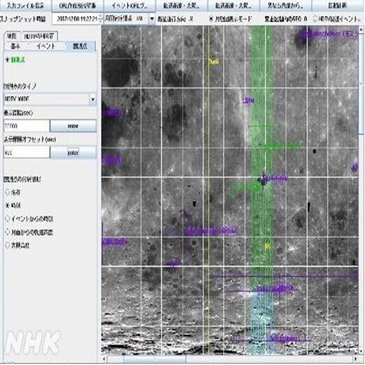Select the first radio above 時刻
Image resolution: width=365 pixels, height=365 pixels.
[7, 192]
